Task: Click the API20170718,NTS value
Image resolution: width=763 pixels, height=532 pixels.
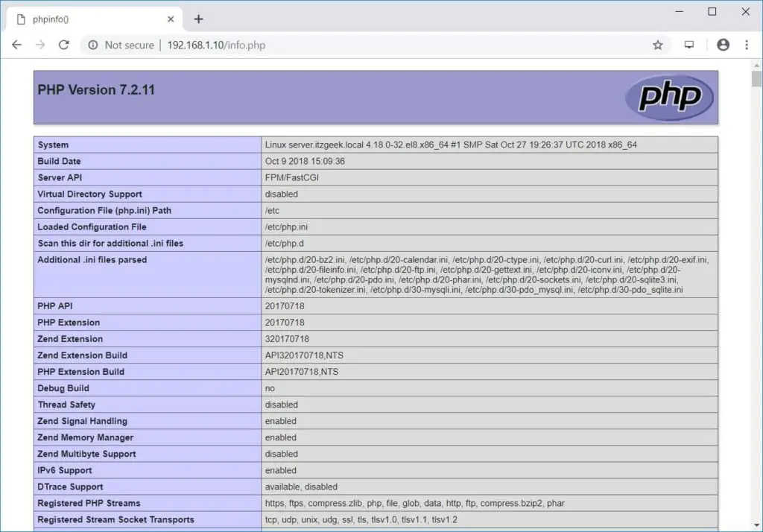Action: click(x=301, y=372)
